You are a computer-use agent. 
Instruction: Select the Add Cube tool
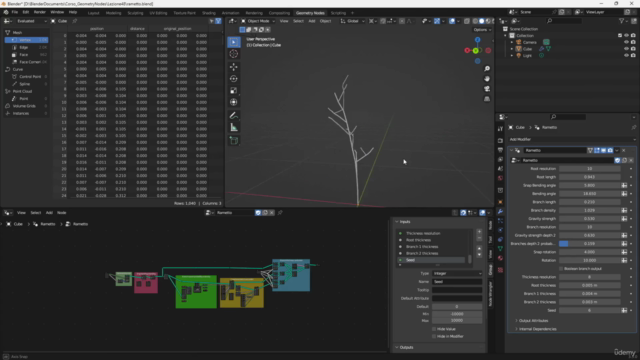(x=233, y=140)
